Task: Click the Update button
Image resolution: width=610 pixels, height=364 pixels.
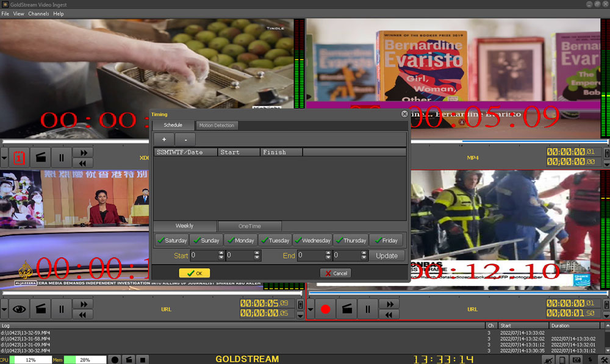Action: [x=387, y=255]
